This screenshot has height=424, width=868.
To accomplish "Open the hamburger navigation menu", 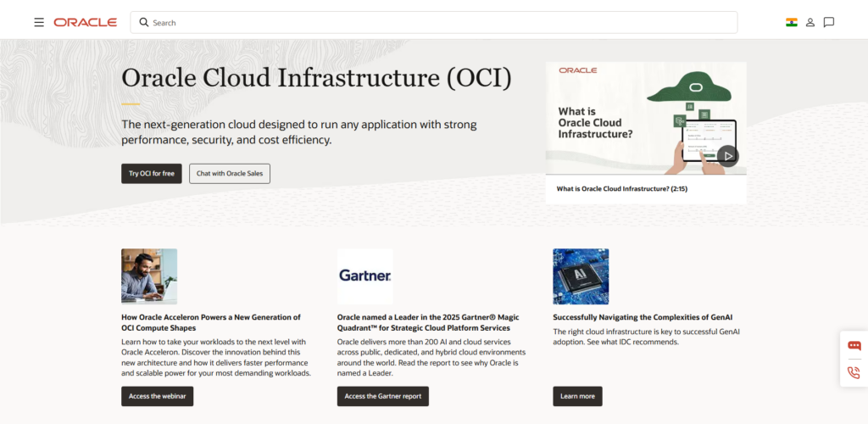I will click(x=39, y=23).
